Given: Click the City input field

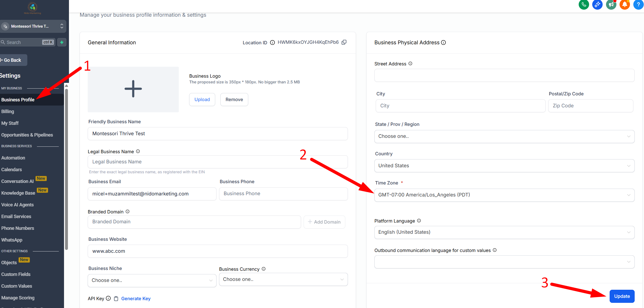Looking at the screenshot, I should point(461,106).
